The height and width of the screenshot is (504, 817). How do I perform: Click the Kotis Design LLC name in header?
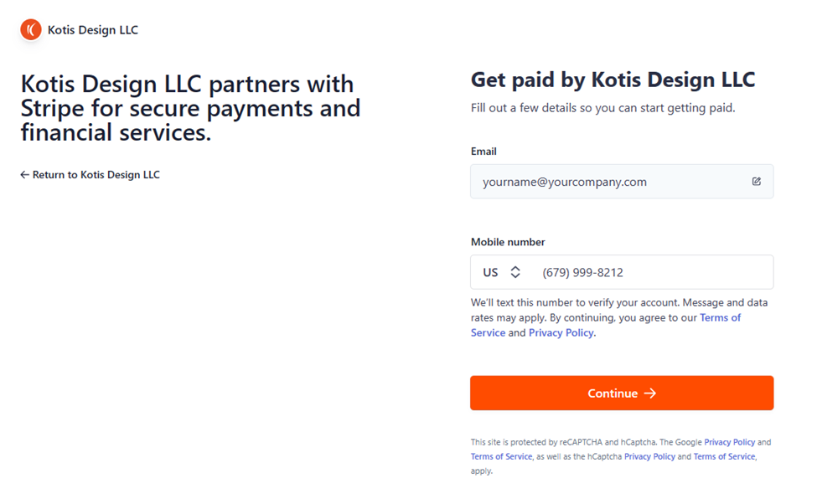(x=93, y=30)
